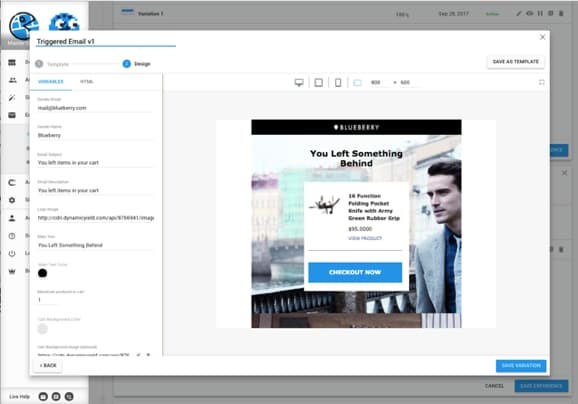Click the Logo Image URL field

tap(95, 218)
